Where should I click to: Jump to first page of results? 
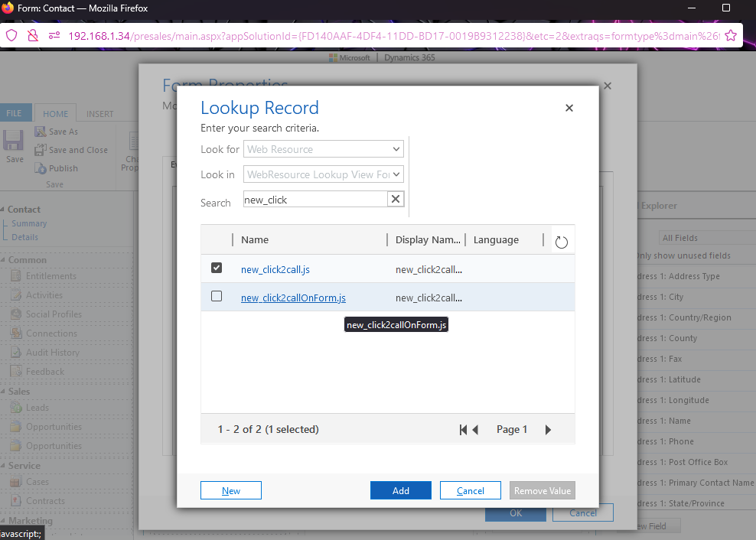[x=463, y=430]
